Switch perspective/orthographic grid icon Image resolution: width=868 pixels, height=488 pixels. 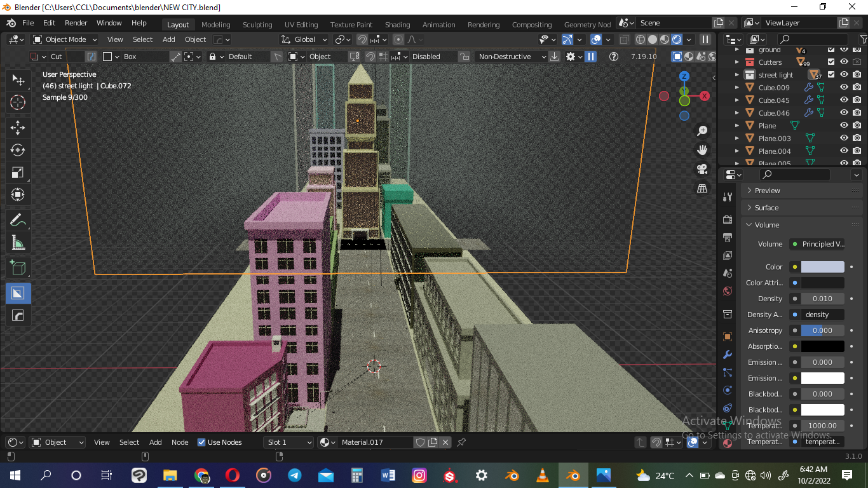702,188
